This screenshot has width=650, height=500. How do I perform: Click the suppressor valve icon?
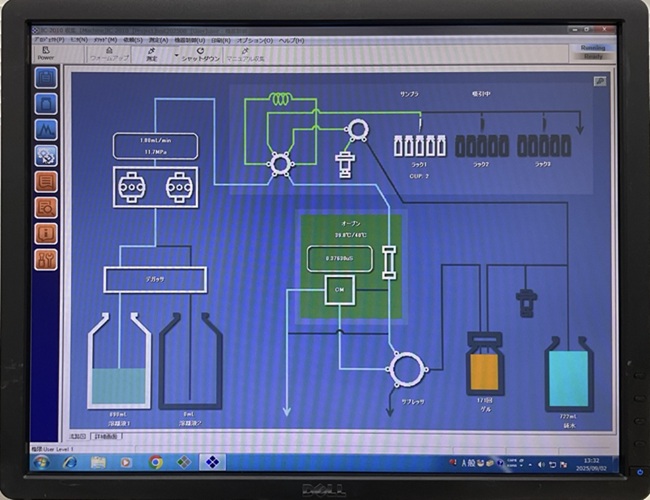coord(406,370)
